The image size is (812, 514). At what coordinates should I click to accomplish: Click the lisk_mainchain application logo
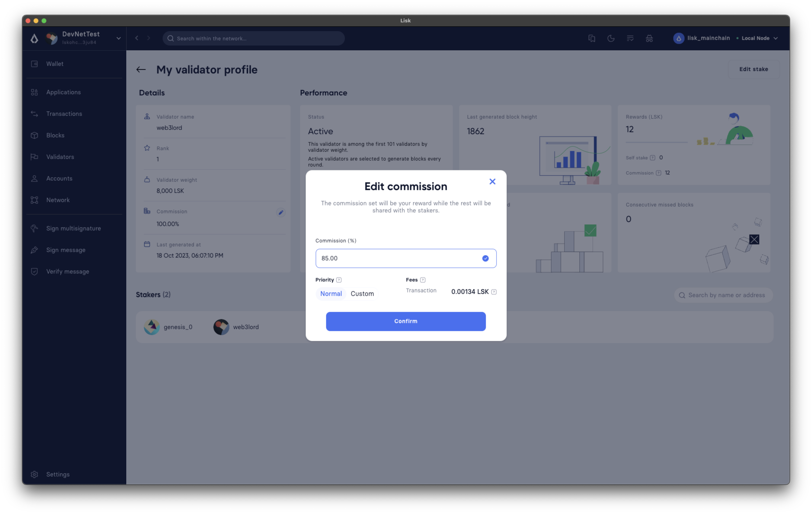point(679,38)
